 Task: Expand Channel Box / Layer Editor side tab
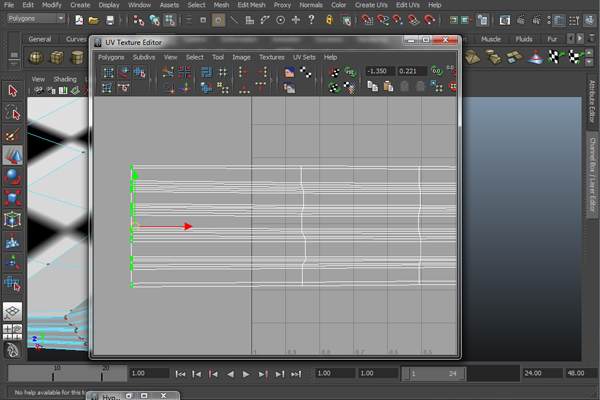point(592,175)
